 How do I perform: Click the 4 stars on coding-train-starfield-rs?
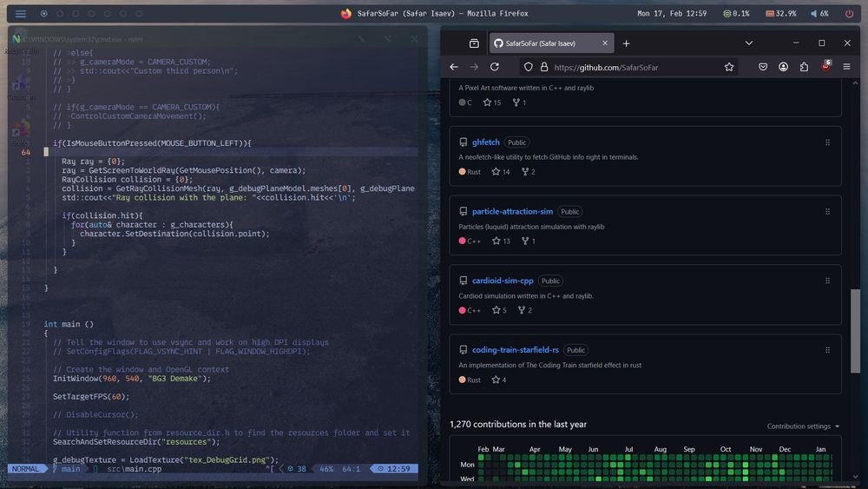499,380
